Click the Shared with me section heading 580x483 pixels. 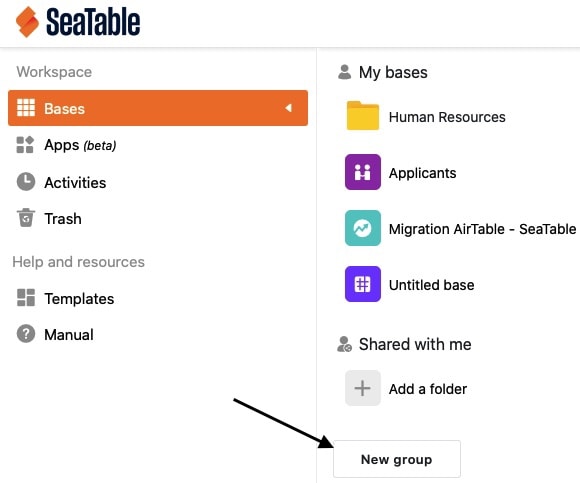pos(415,344)
